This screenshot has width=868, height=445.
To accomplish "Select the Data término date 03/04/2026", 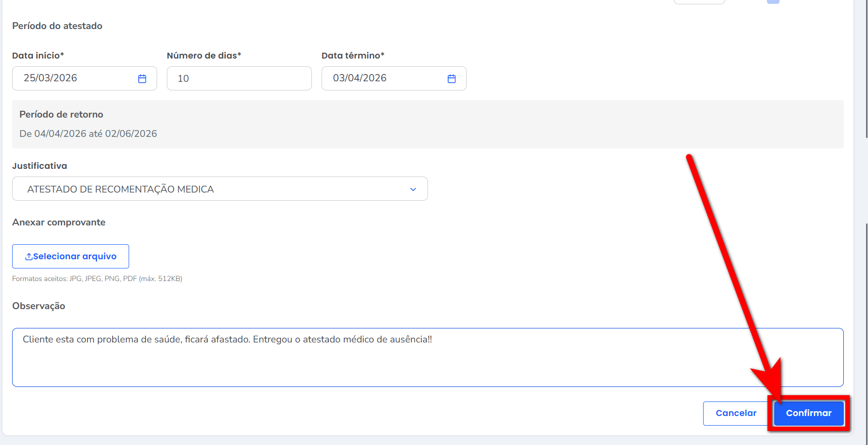I will click(360, 78).
